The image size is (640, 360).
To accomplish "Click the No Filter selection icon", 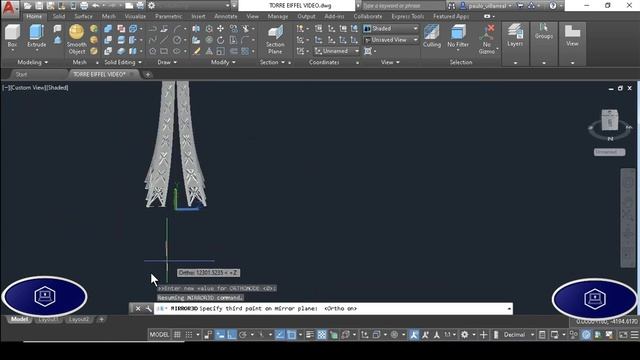I will [458, 36].
